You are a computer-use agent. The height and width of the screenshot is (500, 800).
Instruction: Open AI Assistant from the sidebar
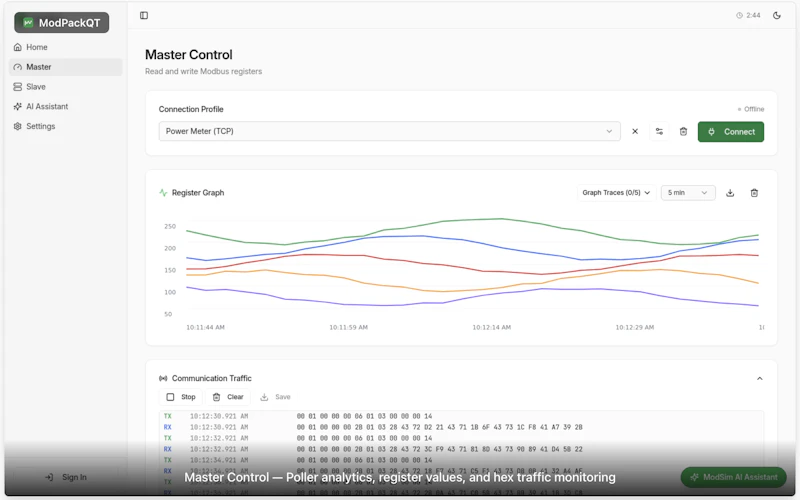[x=65, y=107]
